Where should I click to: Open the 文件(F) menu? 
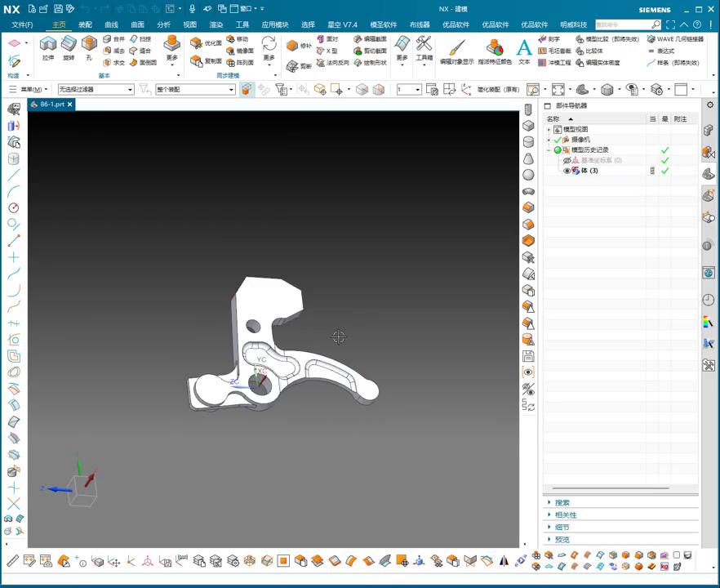(22, 24)
